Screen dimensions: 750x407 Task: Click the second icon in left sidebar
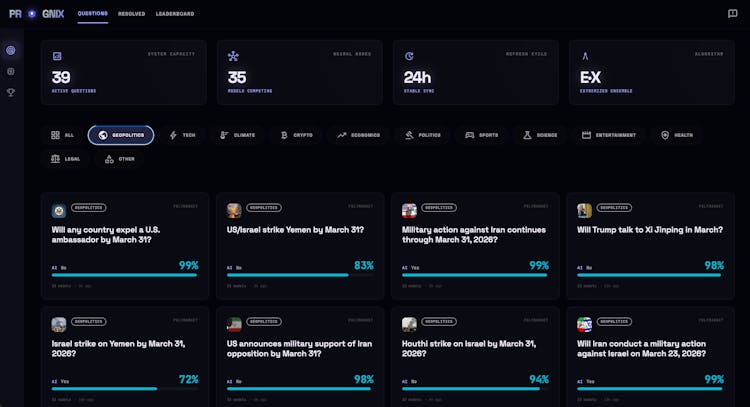coord(11,71)
